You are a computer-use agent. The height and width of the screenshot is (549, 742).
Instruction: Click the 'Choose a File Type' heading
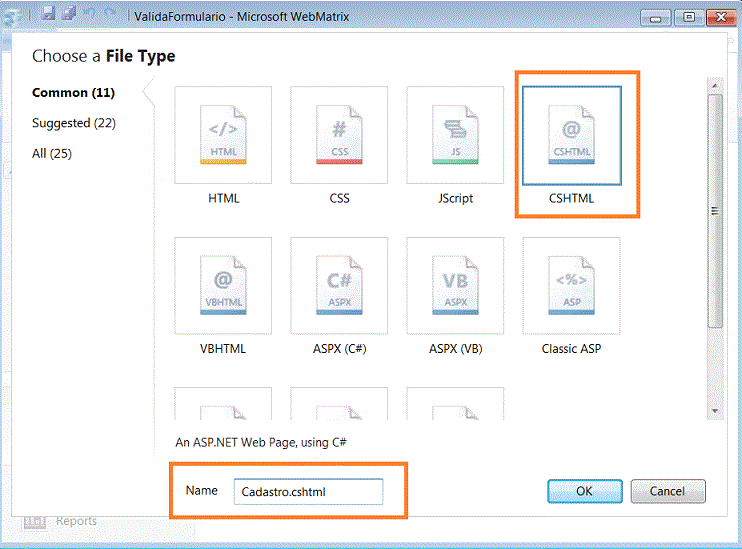tap(104, 56)
